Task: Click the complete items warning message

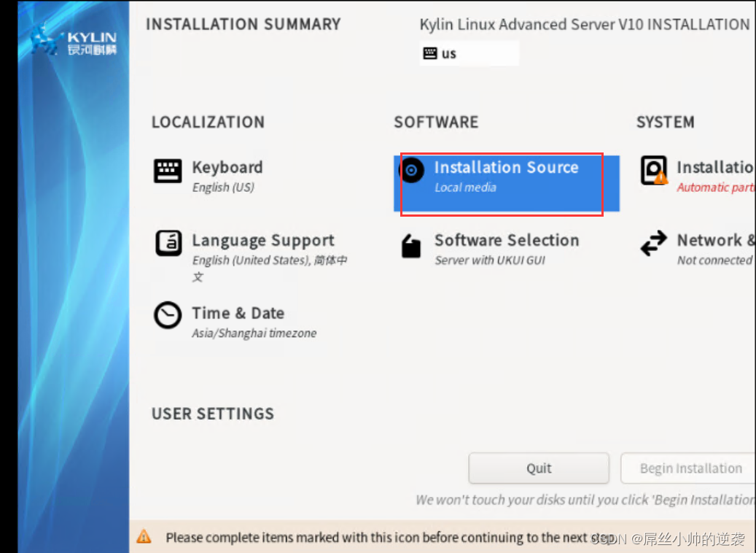Action: [379, 538]
